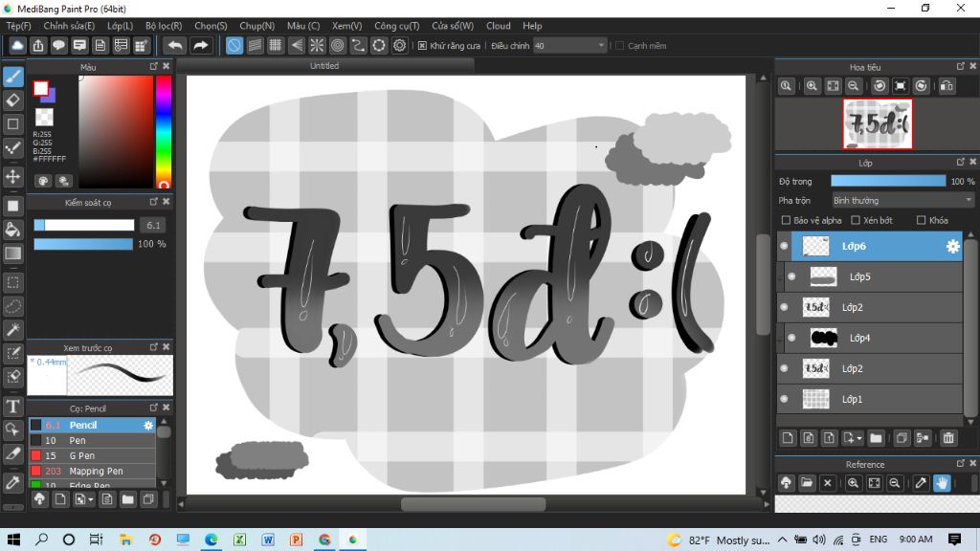Open the add brush dropdown in the brush panel
This screenshot has height=551, width=980.
tap(91, 499)
